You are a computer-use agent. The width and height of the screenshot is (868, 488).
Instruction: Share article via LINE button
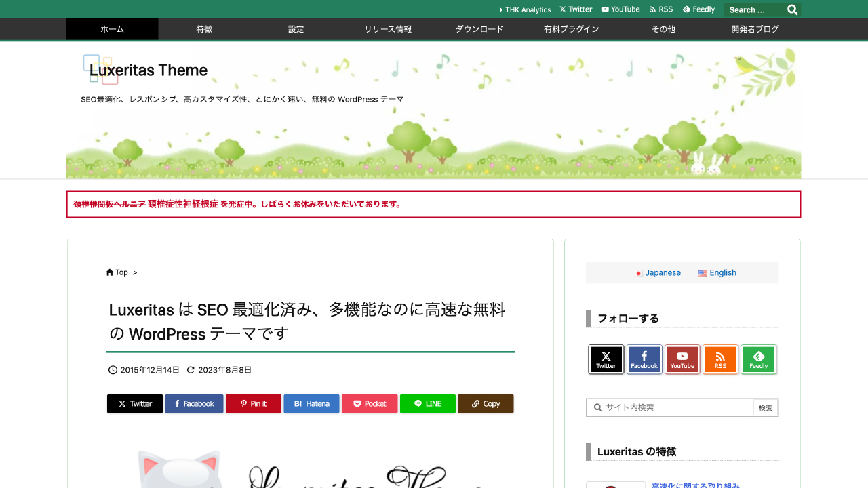(428, 404)
